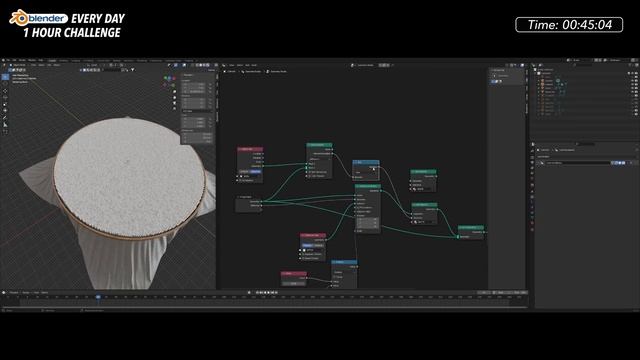The width and height of the screenshot is (640, 360).
Task: Select the Transform tool in viewport toolbar
Action: pyautogui.click(x=5, y=111)
